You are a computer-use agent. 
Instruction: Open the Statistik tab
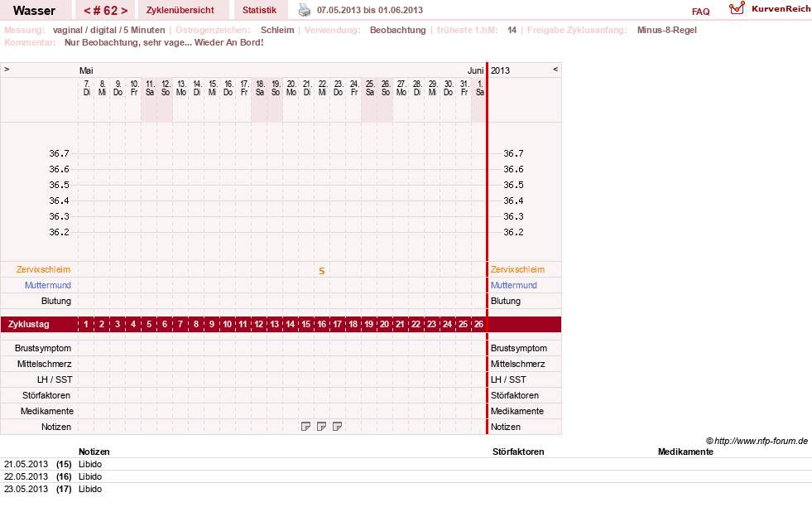click(x=259, y=10)
